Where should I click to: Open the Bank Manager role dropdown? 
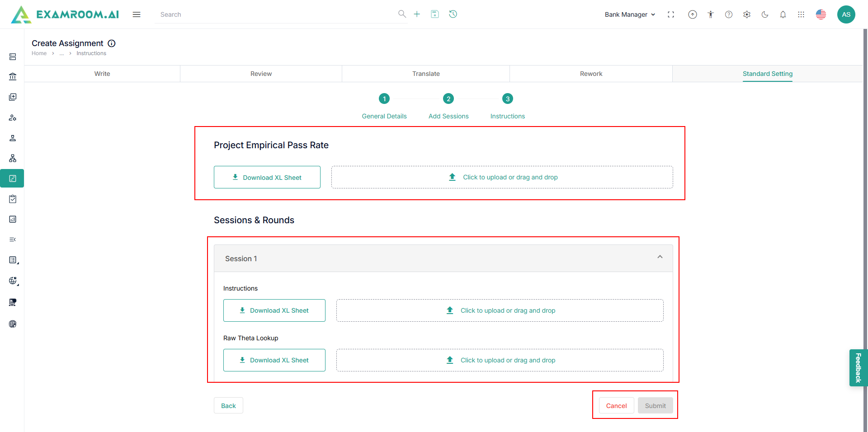(630, 14)
